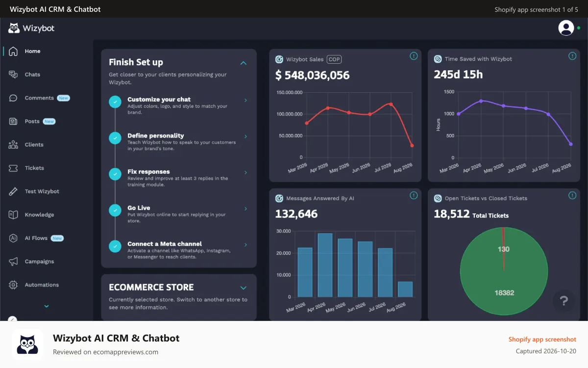588x368 pixels.
Task: Toggle the Fix responses checkmark
Action: click(115, 174)
